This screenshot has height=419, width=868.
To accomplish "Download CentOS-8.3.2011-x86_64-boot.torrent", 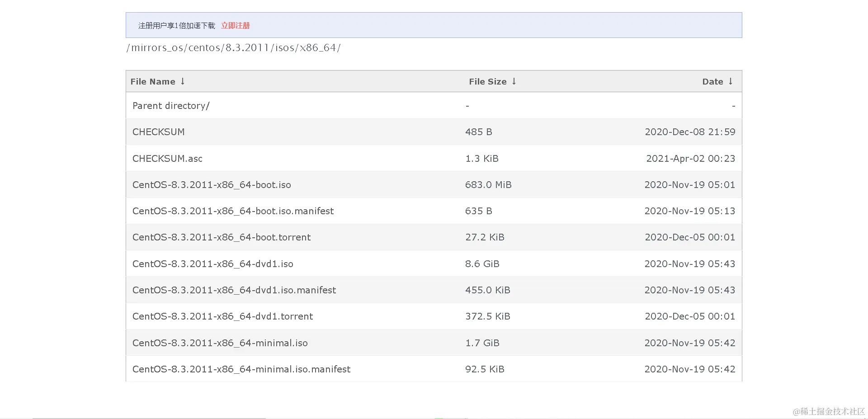I will (222, 237).
